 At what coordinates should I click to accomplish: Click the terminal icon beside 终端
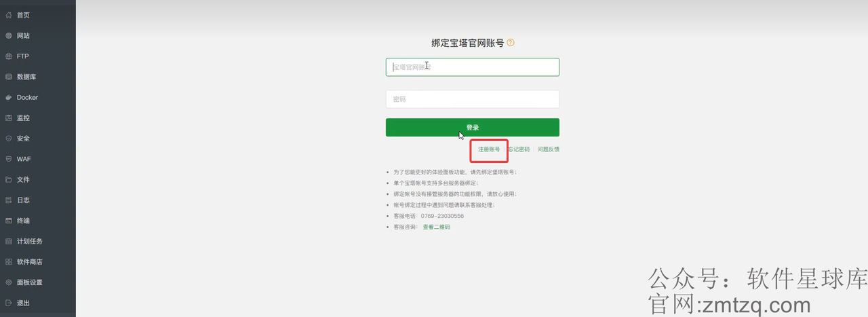click(x=9, y=221)
